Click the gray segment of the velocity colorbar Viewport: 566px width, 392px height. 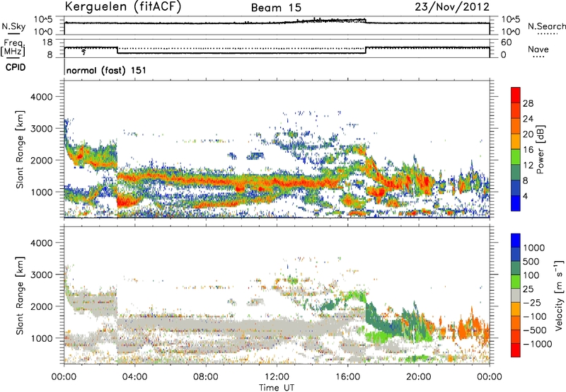click(x=516, y=295)
